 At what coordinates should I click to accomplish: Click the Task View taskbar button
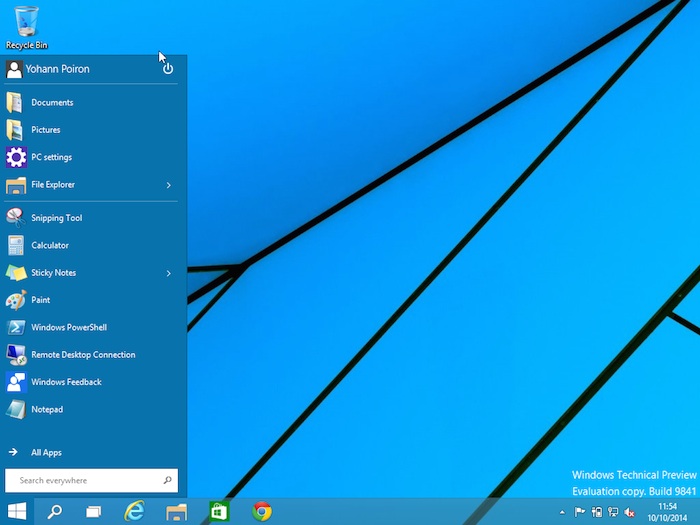tap(93, 511)
